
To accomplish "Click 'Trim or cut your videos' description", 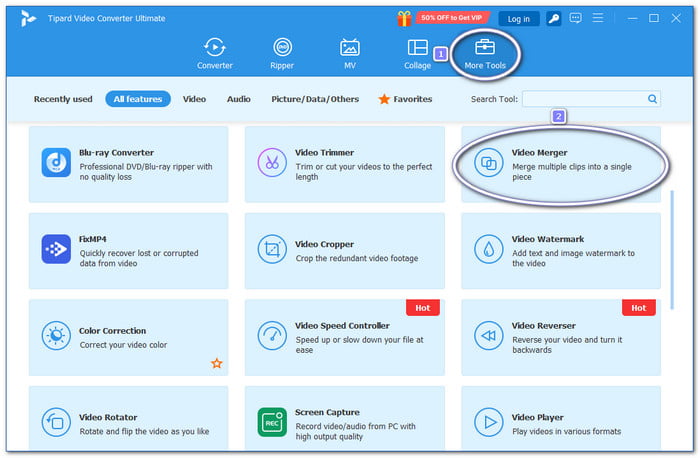I will pos(363,172).
